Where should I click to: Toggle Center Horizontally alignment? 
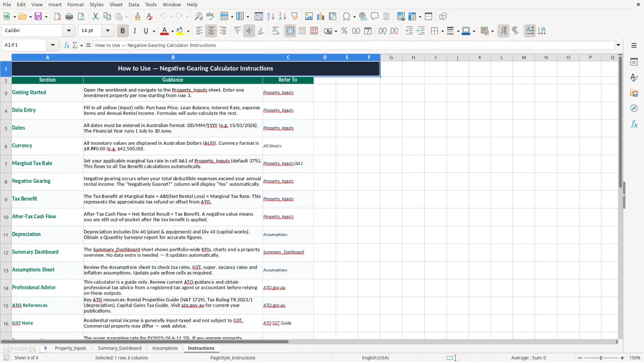(211, 31)
